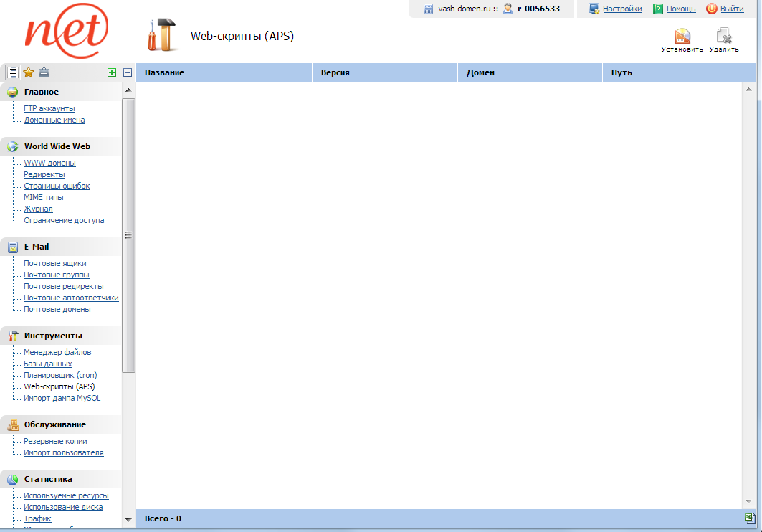The width and height of the screenshot is (762, 532).
Task: Open the briefcase tab icon in sidebar
Action: [x=44, y=72]
